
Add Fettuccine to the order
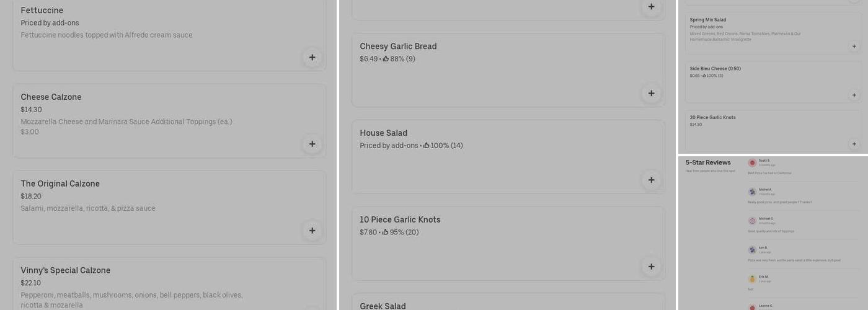(312, 58)
